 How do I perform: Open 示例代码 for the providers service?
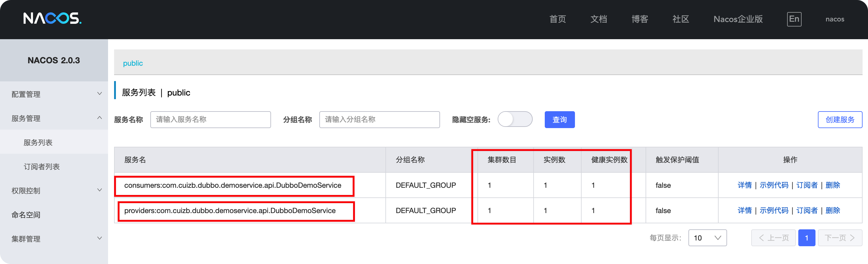tap(774, 210)
